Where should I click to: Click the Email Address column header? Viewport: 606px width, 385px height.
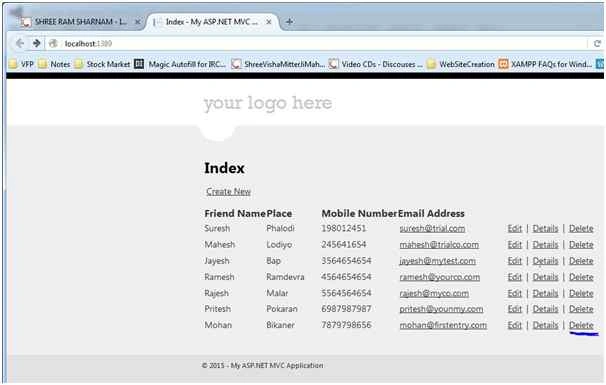[431, 213]
